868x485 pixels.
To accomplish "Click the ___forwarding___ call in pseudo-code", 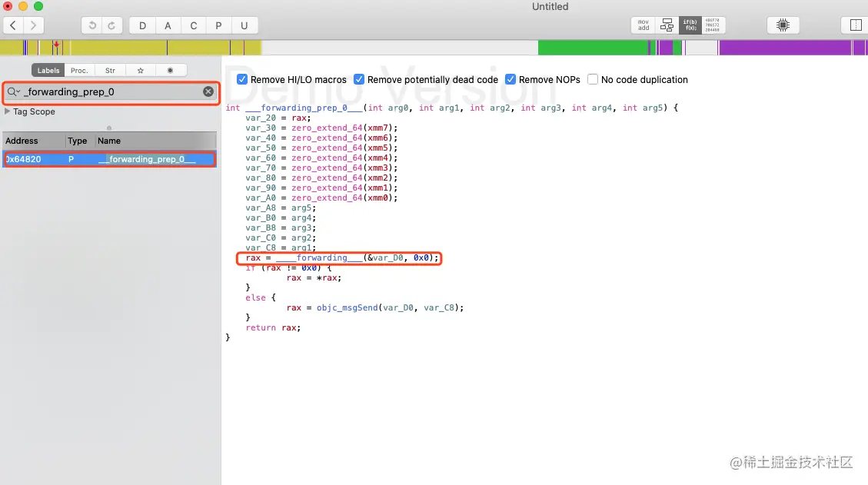I will click(319, 257).
